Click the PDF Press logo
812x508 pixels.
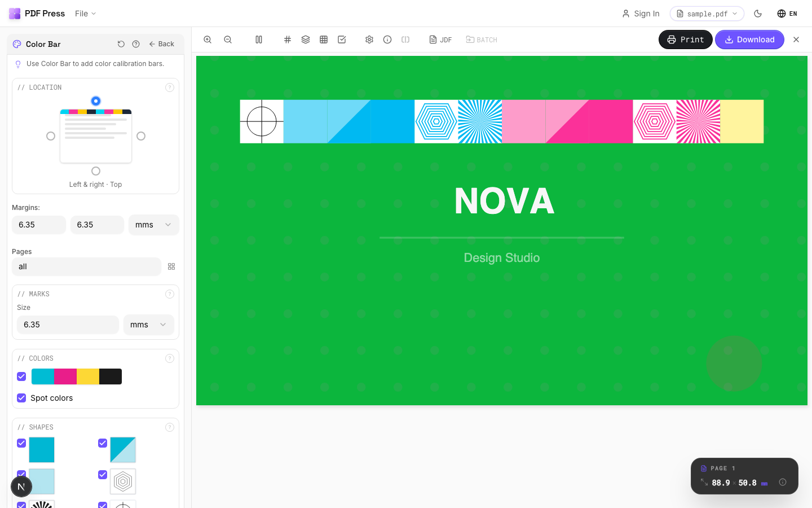(37, 14)
